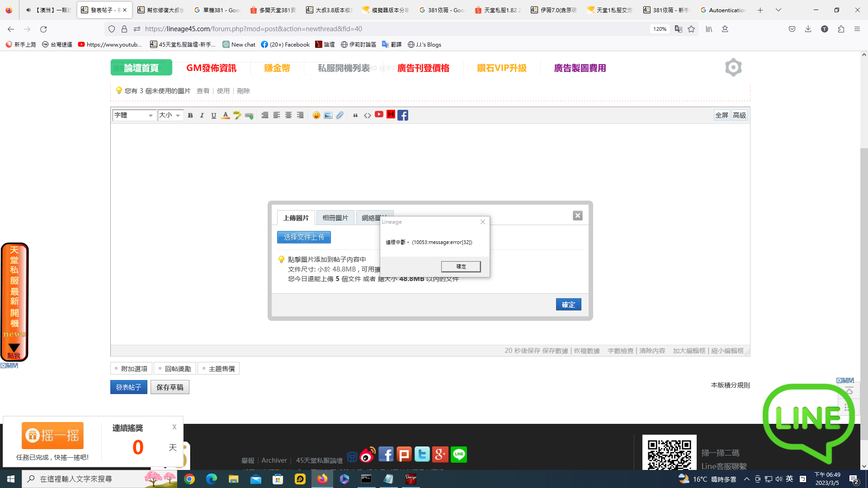Click the Weibo share icon in footer
Screen dimensions: 868x488
(368, 455)
